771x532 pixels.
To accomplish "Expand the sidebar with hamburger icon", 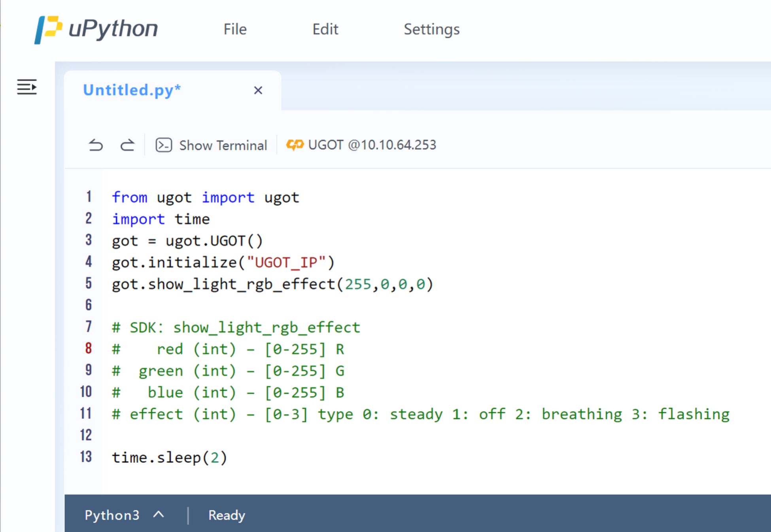I will (x=26, y=87).
